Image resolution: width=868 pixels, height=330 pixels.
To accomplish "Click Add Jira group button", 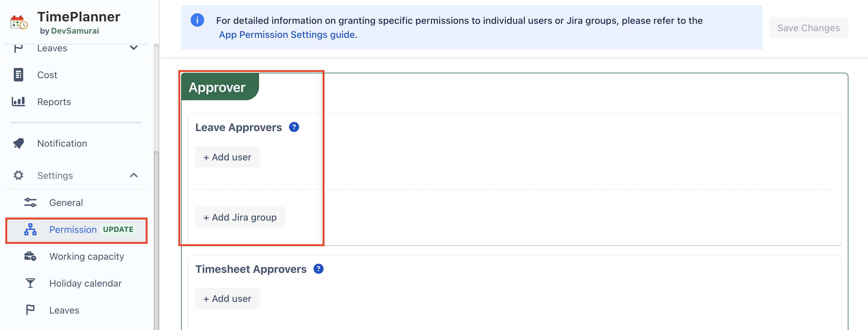I will pyautogui.click(x=240, y=217).
